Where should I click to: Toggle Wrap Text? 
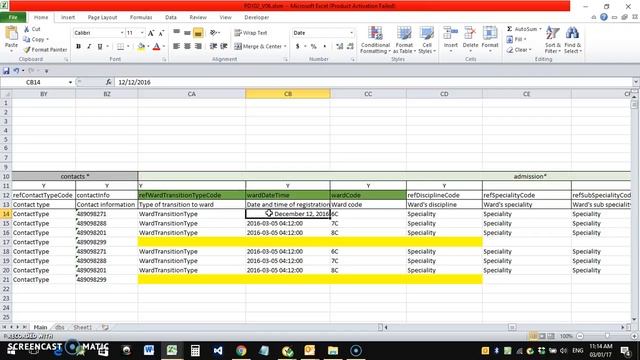point(251,33)
